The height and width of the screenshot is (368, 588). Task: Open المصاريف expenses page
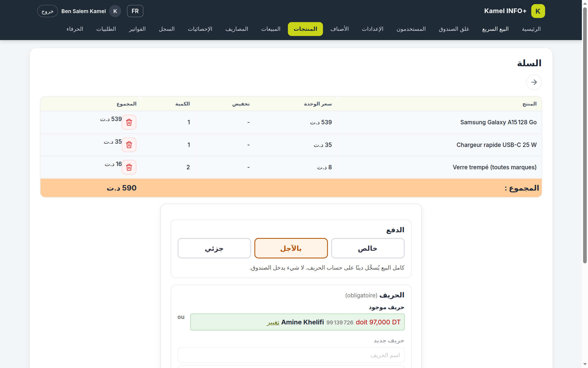coord(237,29)
